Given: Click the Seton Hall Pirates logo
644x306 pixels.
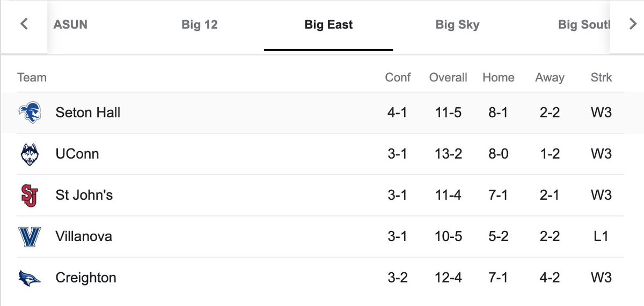Looking at the screenshot, I should click(x=30, y=113).
